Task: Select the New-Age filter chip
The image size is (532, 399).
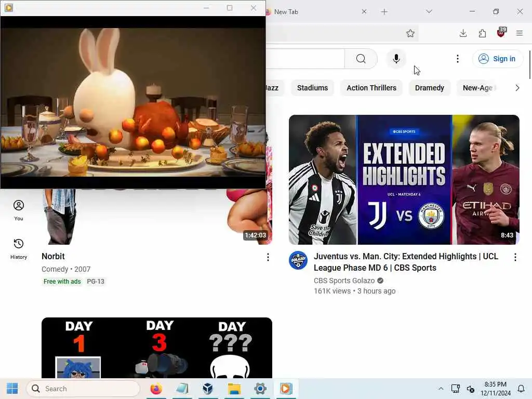Action: pos(478,88)
